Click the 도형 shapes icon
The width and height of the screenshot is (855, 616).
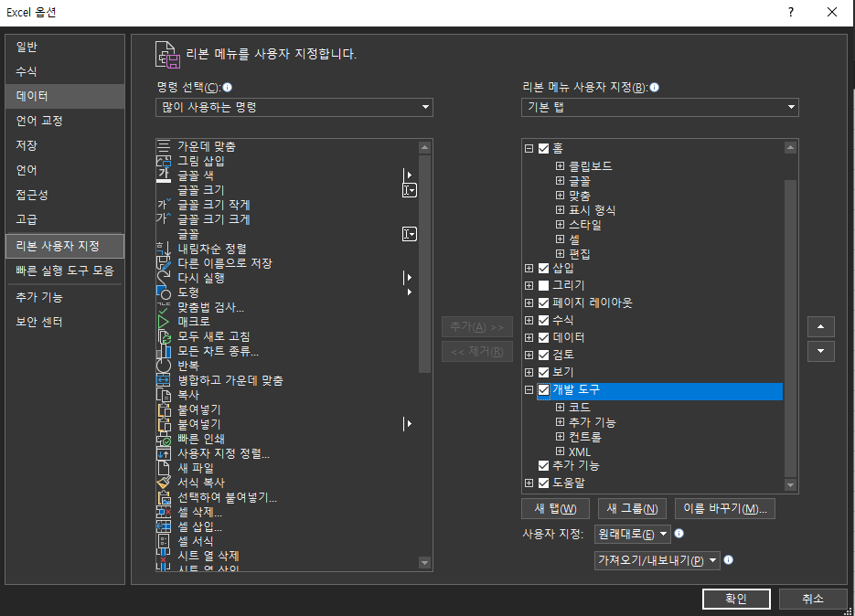click(x=164, y=292)
